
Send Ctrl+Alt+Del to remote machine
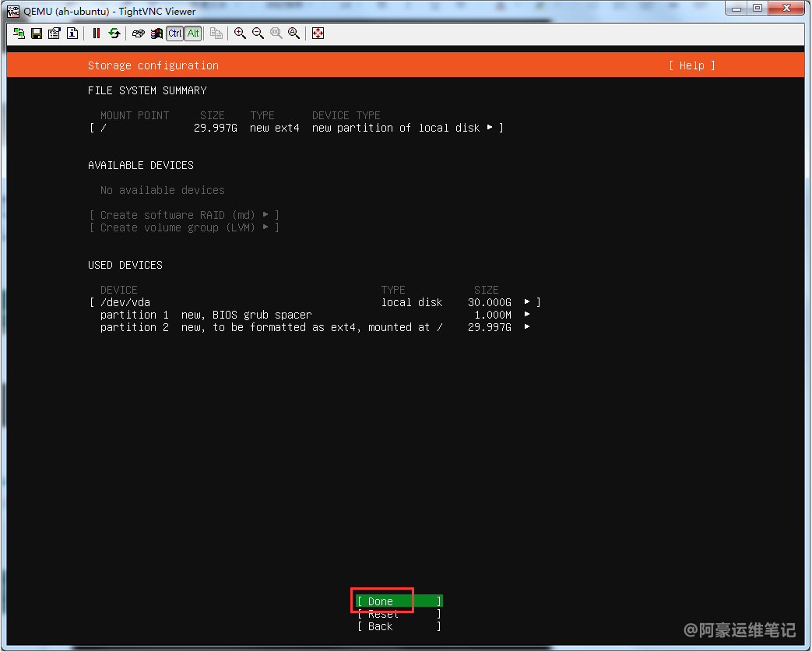(138, 33)
